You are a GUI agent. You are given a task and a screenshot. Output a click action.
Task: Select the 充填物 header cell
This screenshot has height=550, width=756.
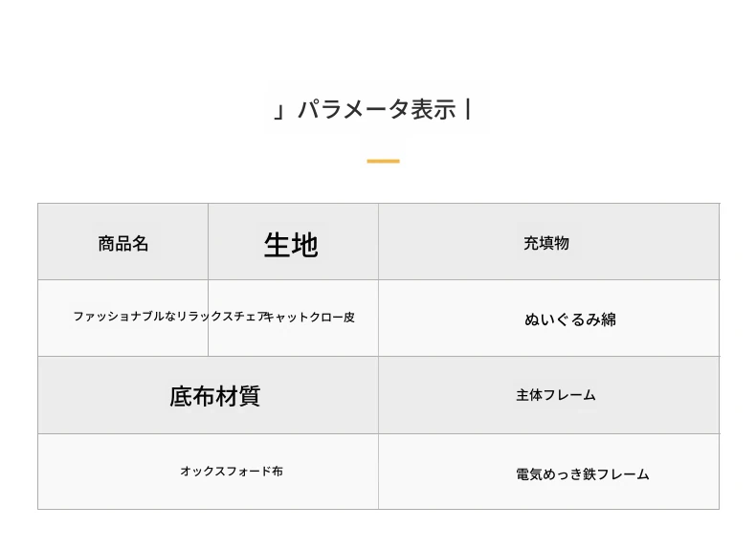click(x=546, y=243)
